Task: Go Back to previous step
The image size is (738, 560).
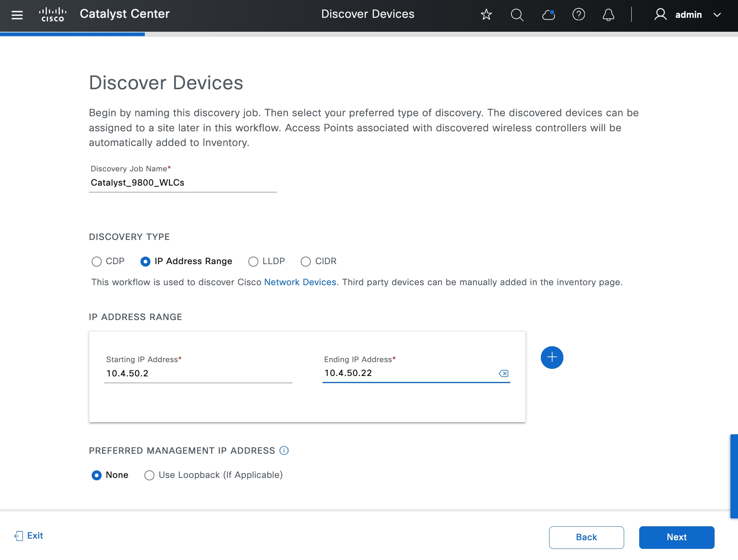Action: [586, 537]
